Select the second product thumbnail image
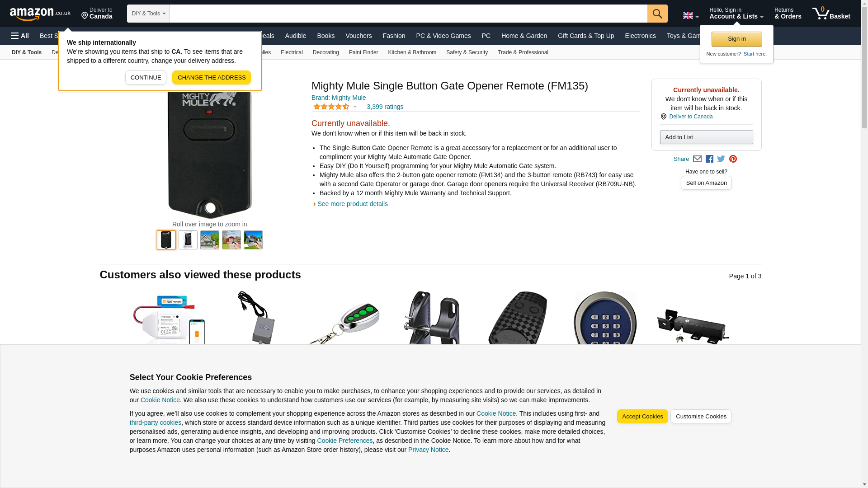This screenshot has width=868, height=488. [x=188, y=240]
